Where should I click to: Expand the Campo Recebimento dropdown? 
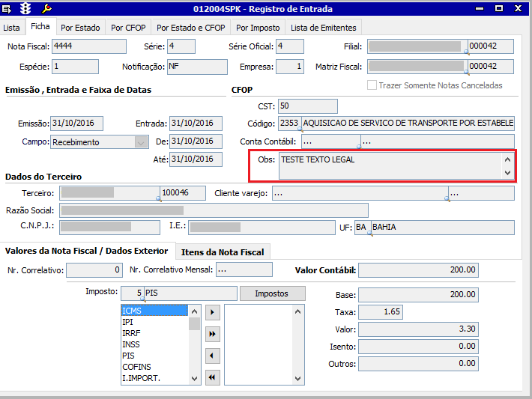pos(141,142)
